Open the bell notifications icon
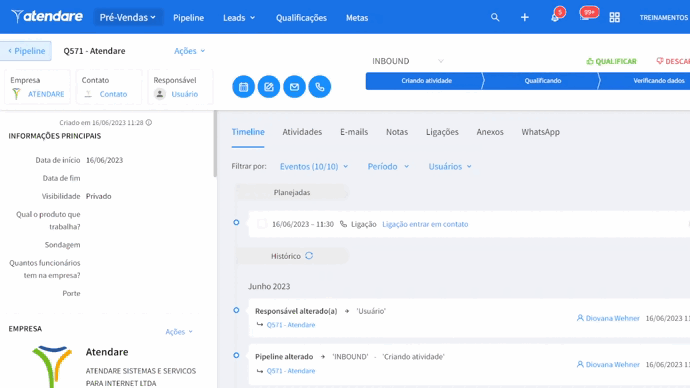Image resolution: width=690 pixels, height=388 pixels. [x=555, y=18]
